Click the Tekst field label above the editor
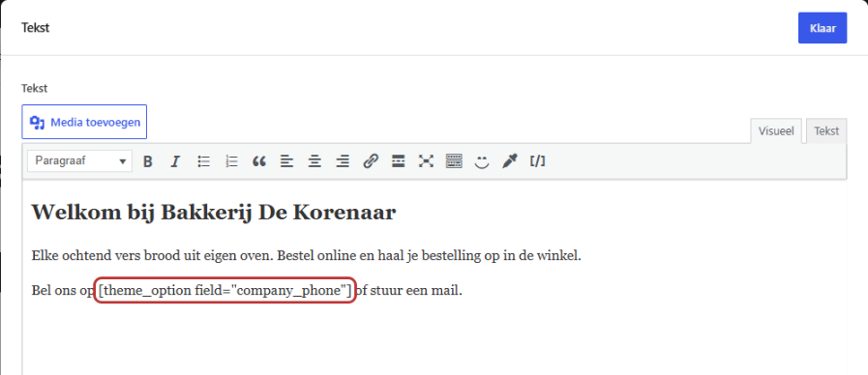Viewport: 868px width, 375px height. (x=35, y=88)
